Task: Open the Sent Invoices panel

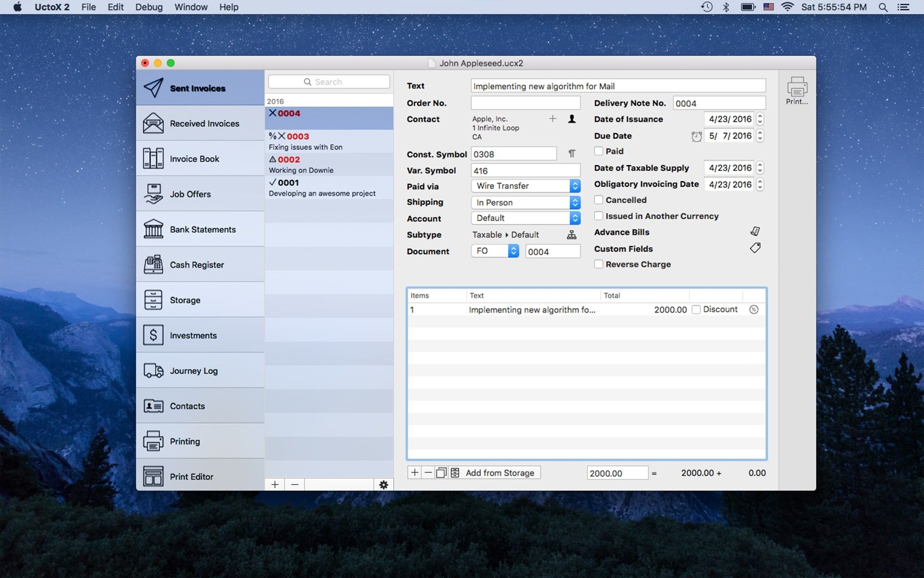Action: click(198, 87)
